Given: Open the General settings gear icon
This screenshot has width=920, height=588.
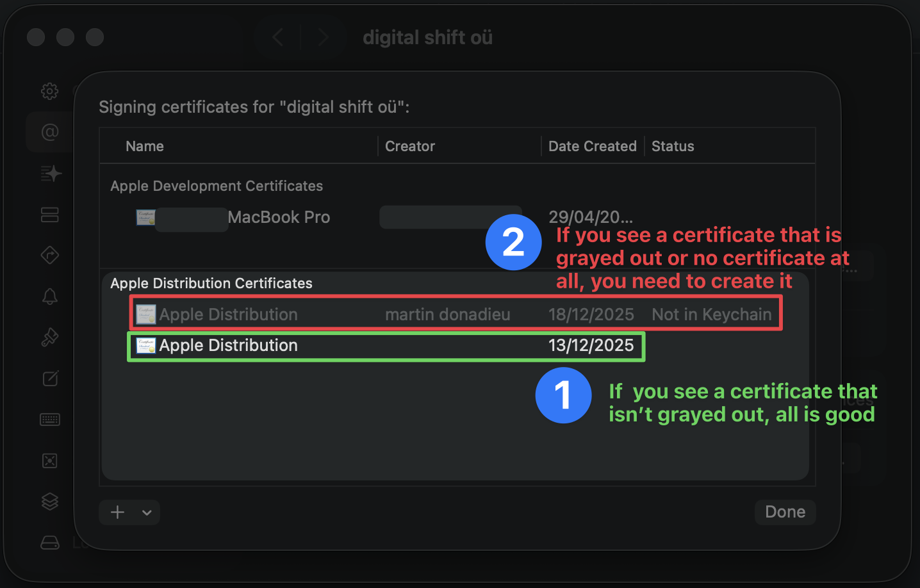Looking at the screenshot, I should click(49, 91).
